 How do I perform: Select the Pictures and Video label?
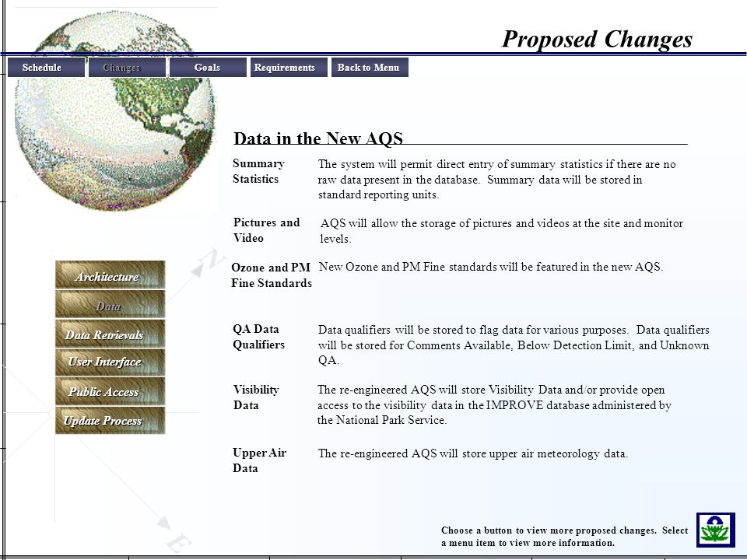click(266, 230)
